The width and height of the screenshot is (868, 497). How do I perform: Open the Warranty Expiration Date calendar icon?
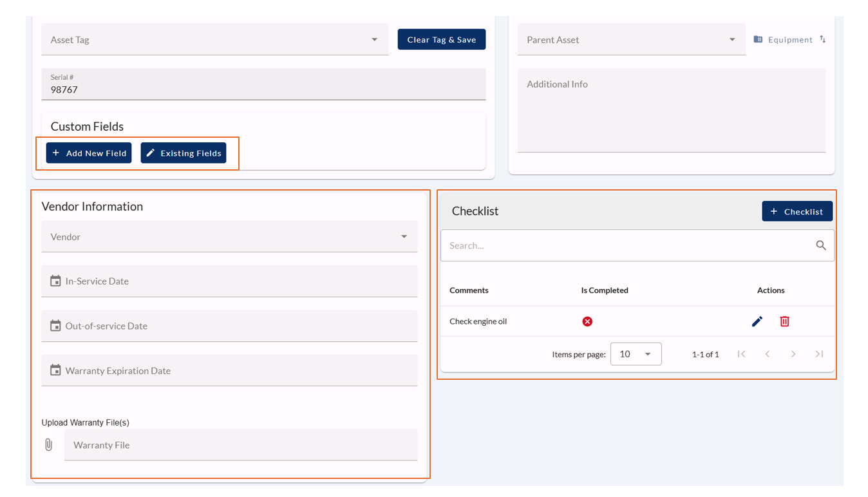(55, 371)
